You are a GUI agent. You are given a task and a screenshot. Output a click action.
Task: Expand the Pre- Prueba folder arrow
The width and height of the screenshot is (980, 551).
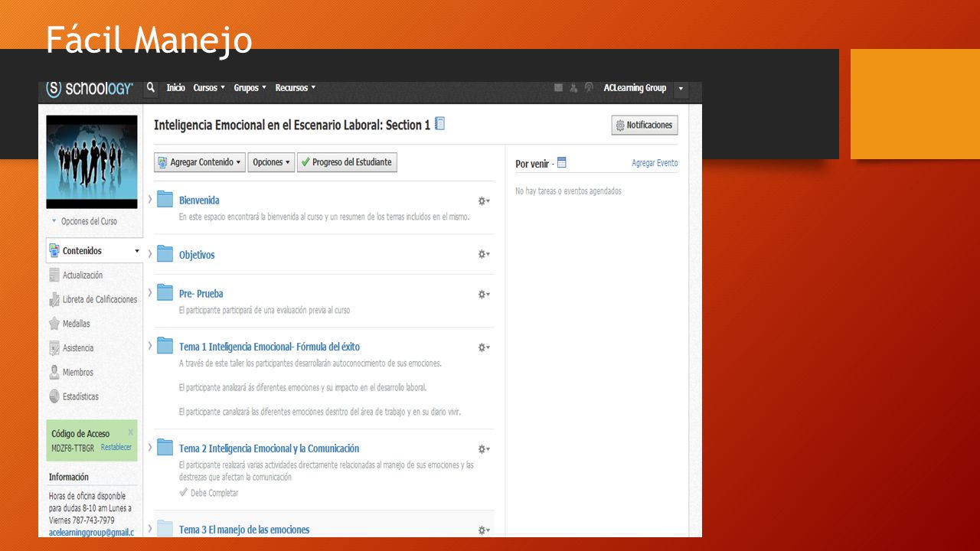point(150,292)
